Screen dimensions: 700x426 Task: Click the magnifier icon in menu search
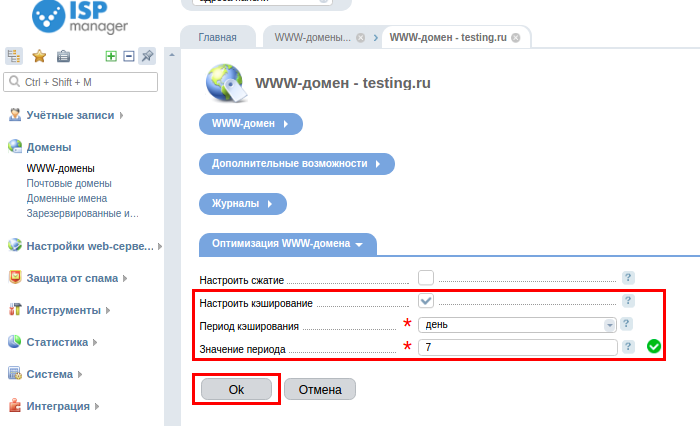[15, 82]
